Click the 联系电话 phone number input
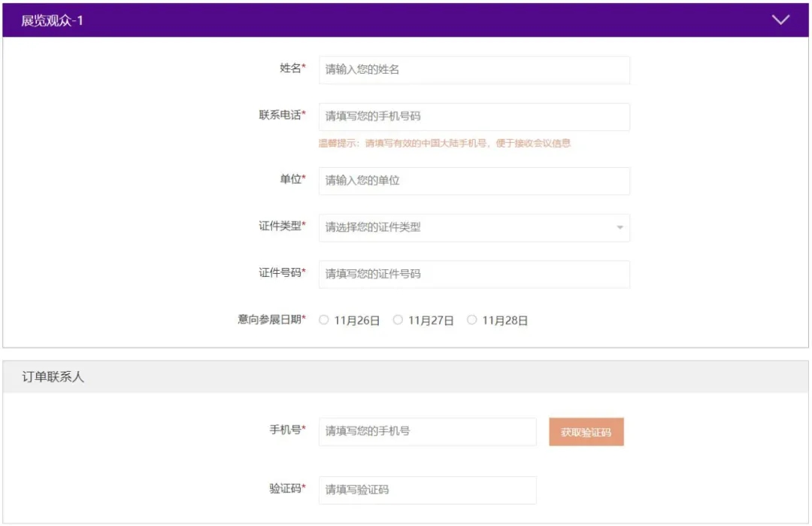The height and width of the screenshot is (526, 812). coord(474,117)
